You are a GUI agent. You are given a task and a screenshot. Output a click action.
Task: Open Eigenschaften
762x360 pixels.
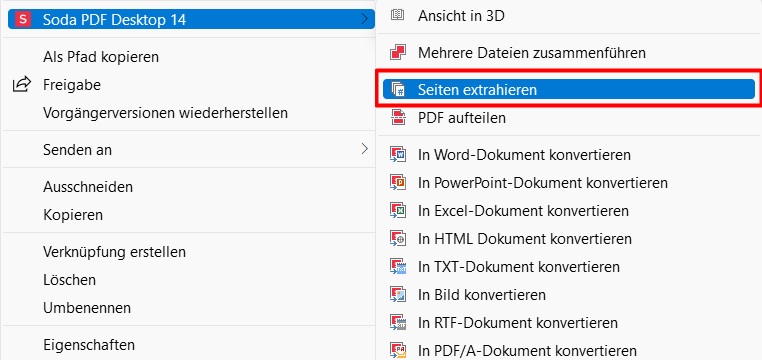[x=89, y=345]
